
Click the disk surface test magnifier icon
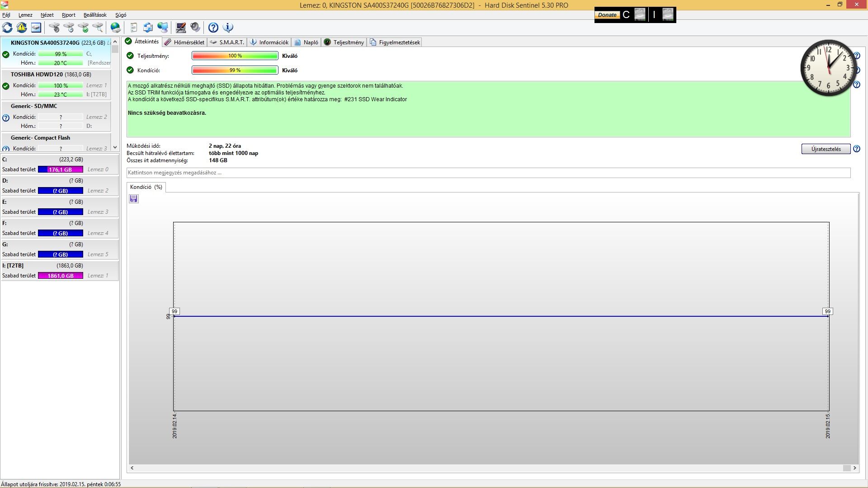pos(98,28)
